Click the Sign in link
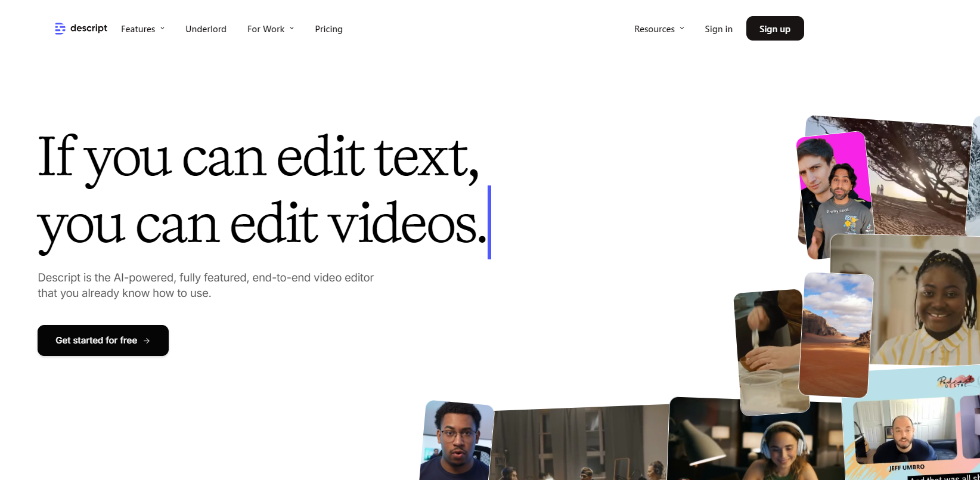The image size is (980, 480). click(x=718, y=29)
